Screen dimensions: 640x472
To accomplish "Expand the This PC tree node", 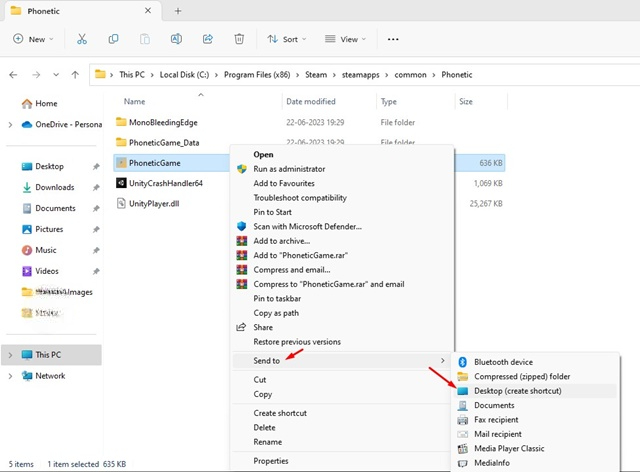I will 10,355.
